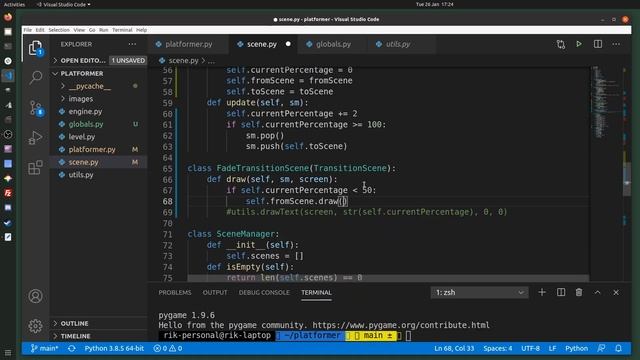Click the clock showing Tue 26 Jan

[x=435, y=4]
